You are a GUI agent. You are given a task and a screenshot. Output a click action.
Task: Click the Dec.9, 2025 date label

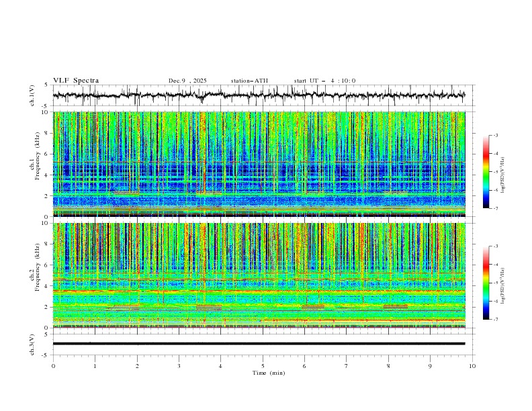click(187, 81)
